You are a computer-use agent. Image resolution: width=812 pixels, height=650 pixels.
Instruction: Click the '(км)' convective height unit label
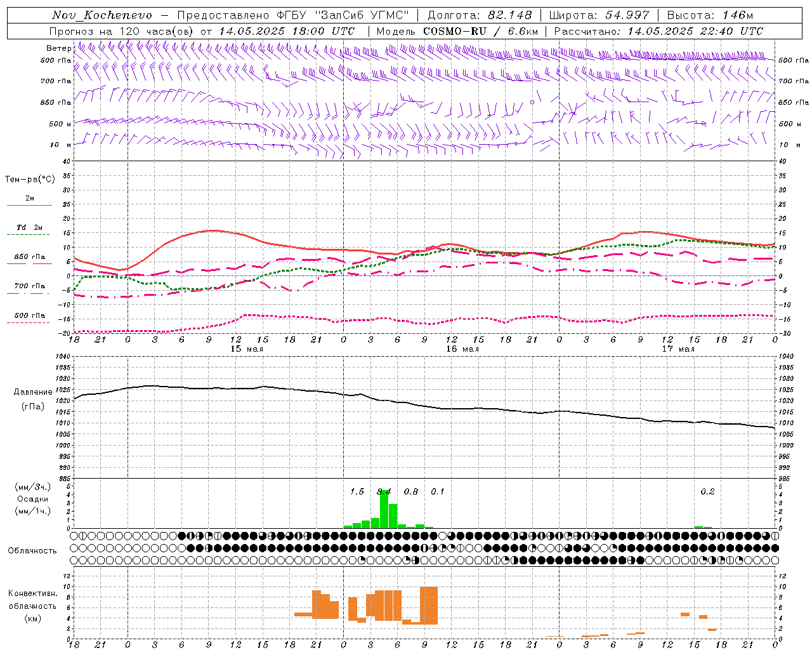click(x=32, y=618)
